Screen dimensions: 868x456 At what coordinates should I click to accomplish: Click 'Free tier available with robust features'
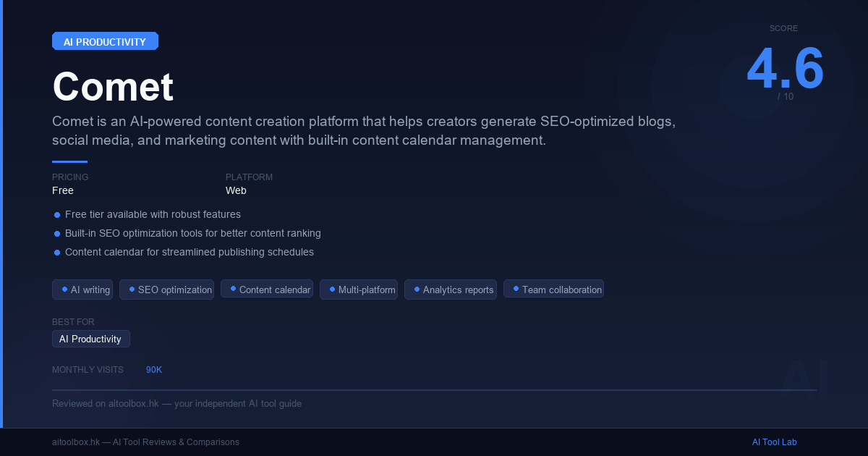pos(153,214)
